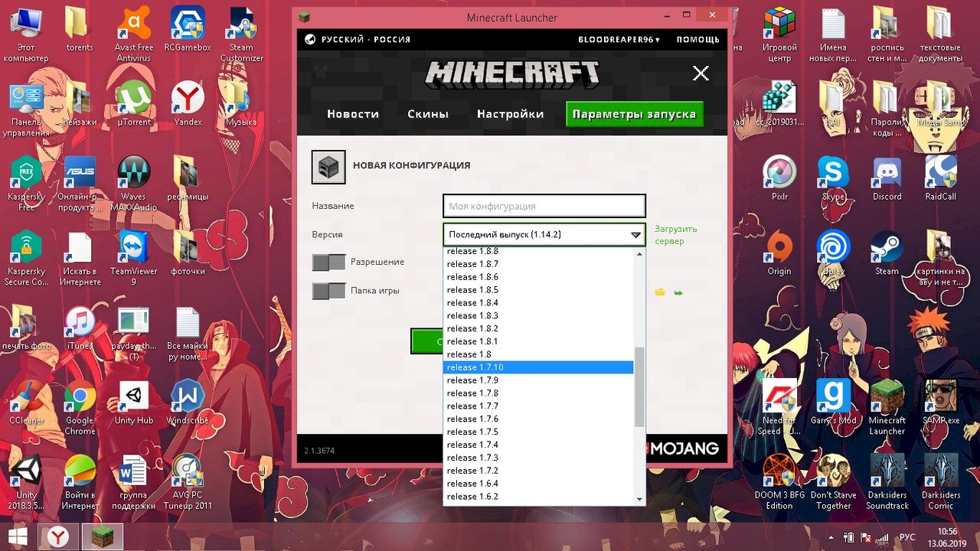Select release 1.8.8 entry
Image resolution: width=980 pixels, height=551 pixels.
(x=539, y=251)
